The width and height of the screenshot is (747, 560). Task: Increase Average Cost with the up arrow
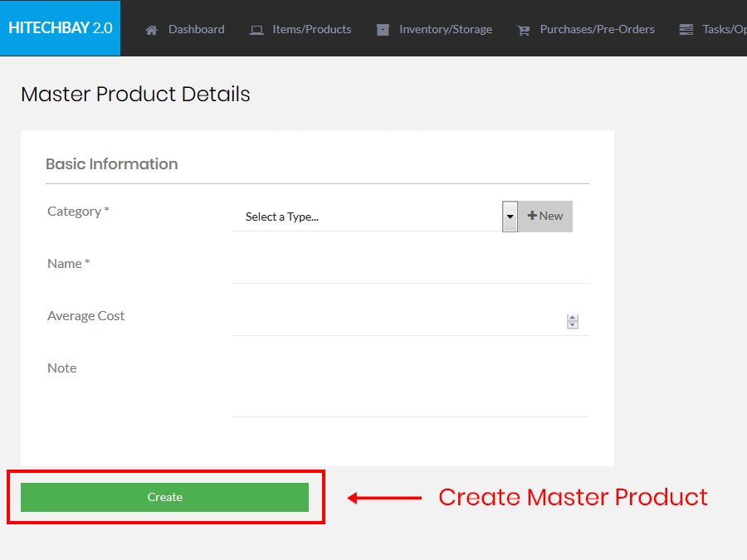pyautogui.click(x=573, y=318)
